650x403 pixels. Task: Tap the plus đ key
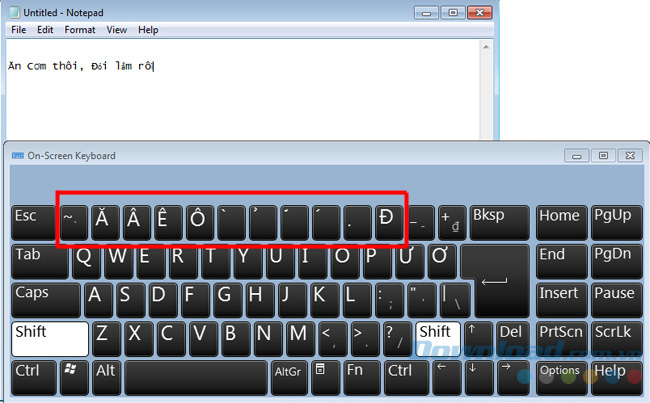(x=452, y=223)
